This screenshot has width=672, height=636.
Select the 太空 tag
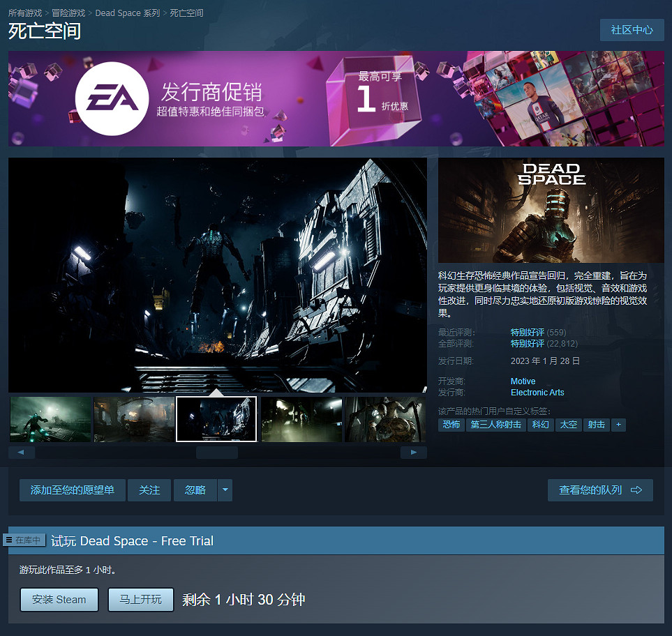568,425
